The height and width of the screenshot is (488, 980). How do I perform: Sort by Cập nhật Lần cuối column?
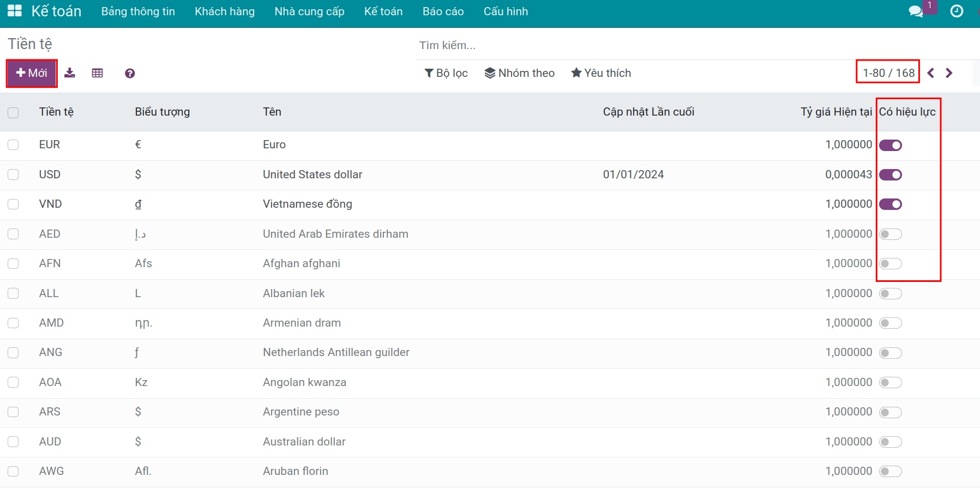pos(648,112)
